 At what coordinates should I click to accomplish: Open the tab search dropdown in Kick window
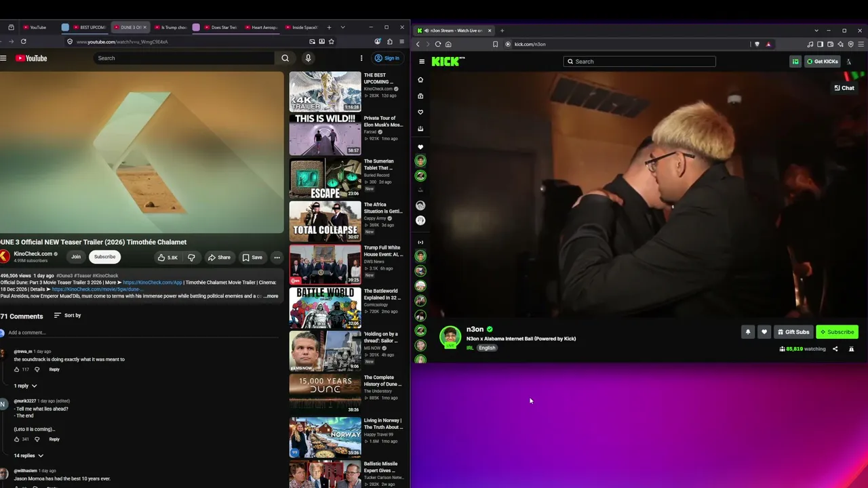pos(816,30)
